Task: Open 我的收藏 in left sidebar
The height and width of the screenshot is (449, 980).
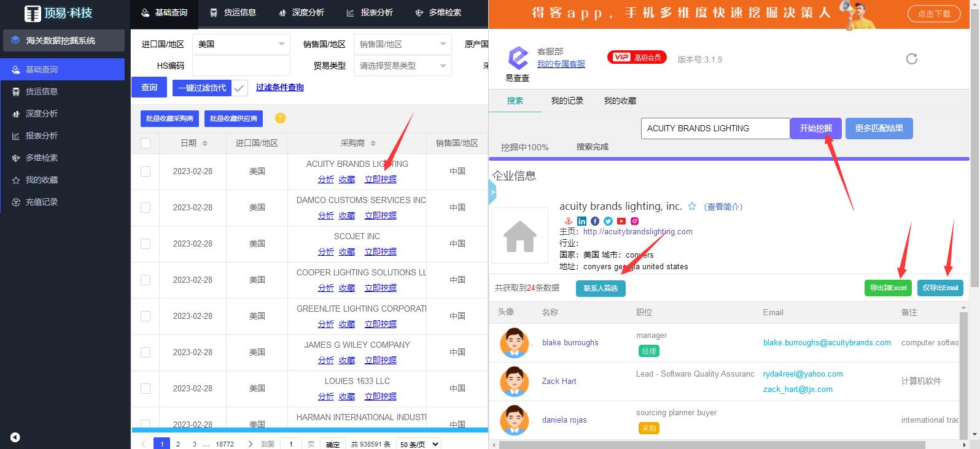Action: click(x=62, y=180)
